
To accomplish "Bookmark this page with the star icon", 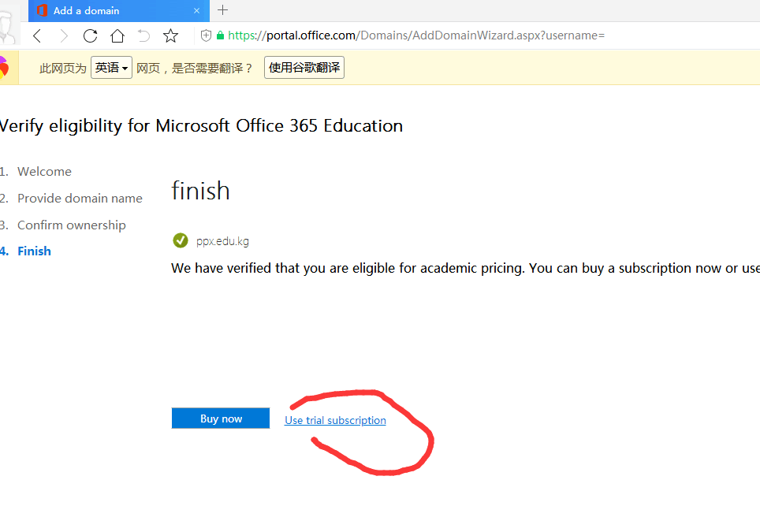I will (x=170, y=35).
